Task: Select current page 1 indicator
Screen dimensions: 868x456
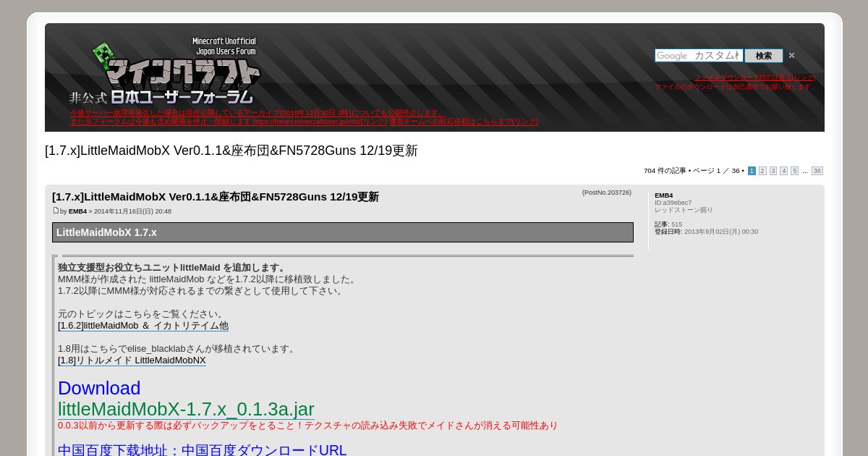Action: (752, 171)
